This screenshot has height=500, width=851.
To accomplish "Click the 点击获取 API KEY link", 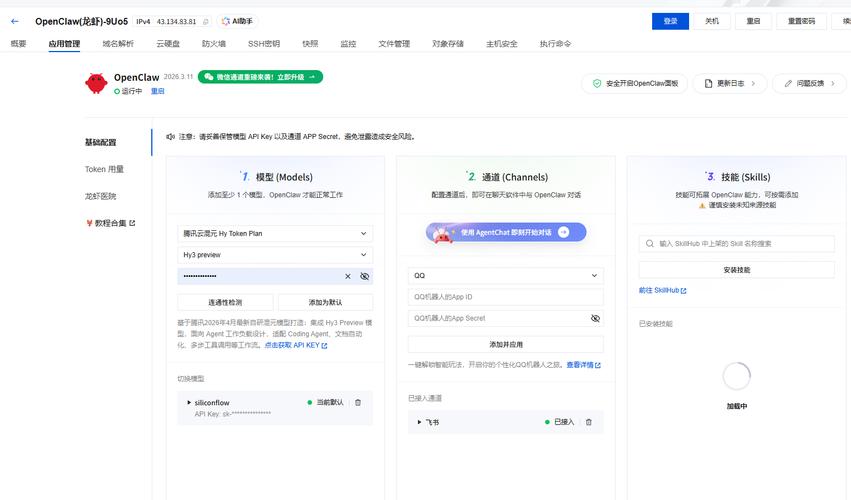I will [x=296, y=345].
